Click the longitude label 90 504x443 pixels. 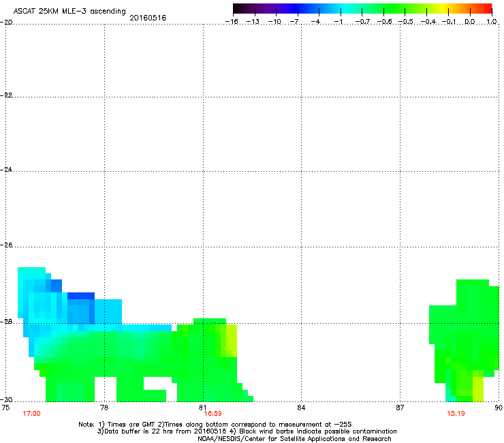click(499, 408)
